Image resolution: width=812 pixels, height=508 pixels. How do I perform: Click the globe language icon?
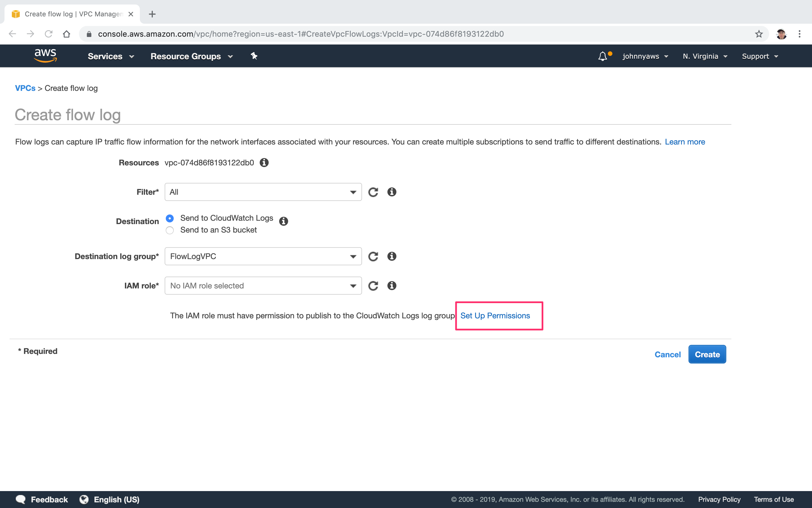pyautogui.click(x=84, y=499)
